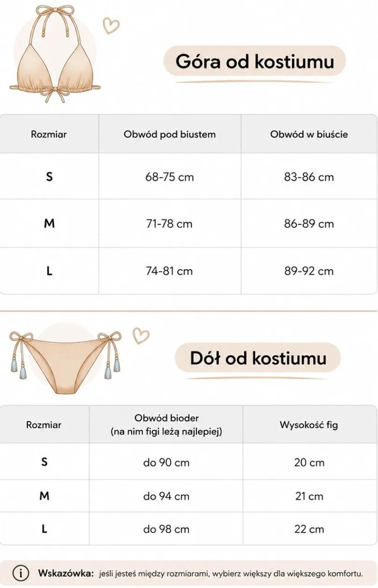This screenshot has height=588, width=378.
Task: Click the 89-92 cm bust value
Action: coord(309,271)
